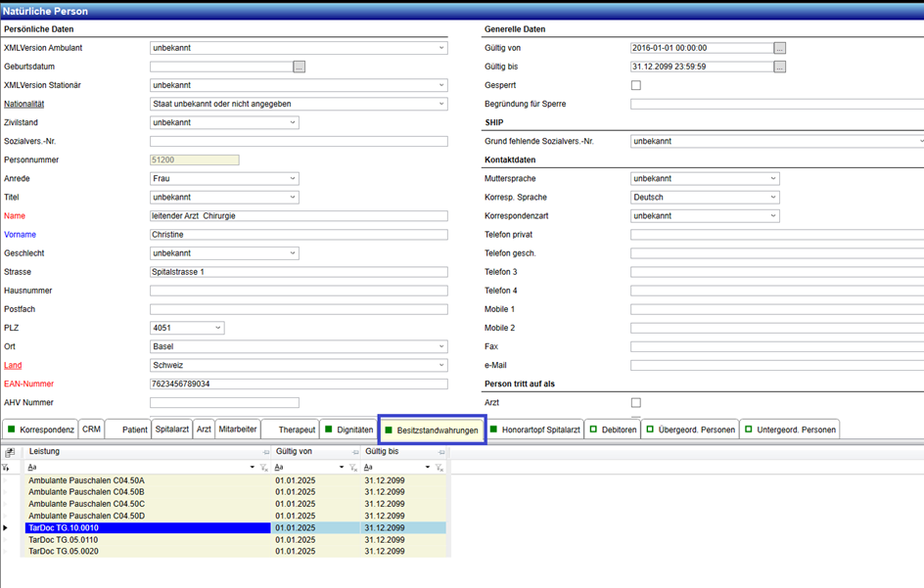The image size is (924, 588).
Task: Open the Anrede dropdown showing Frau
Action: pyautogui.click(x=293, y=179)
